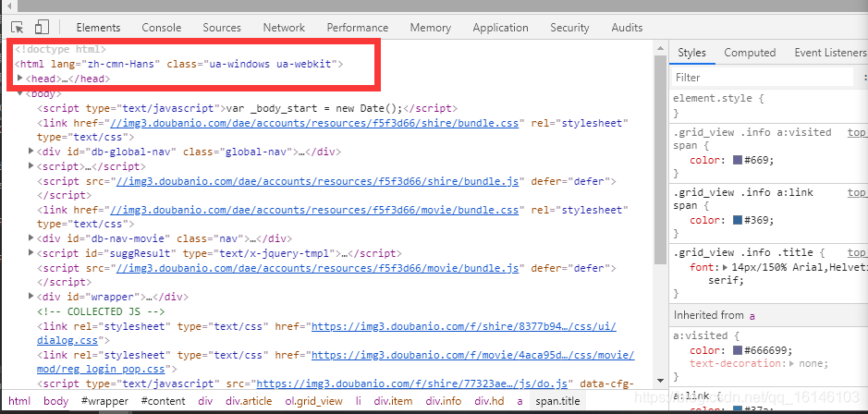Open the Sources tab

tap(222, 28)
